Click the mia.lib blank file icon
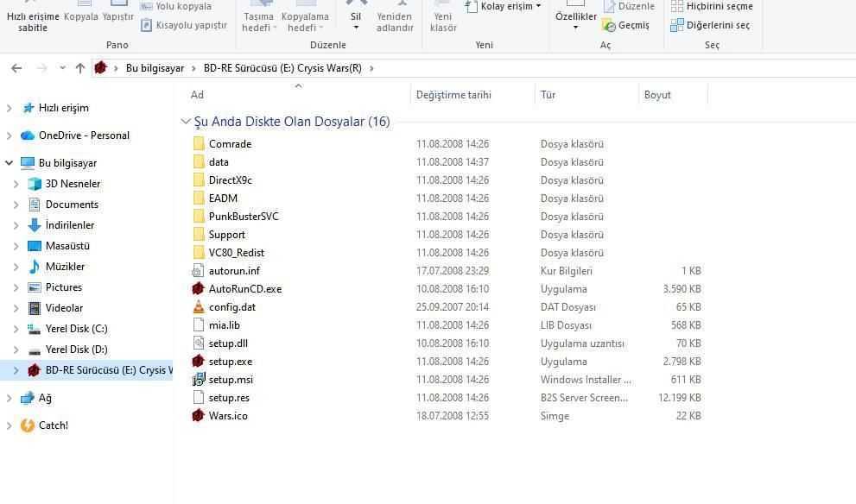856x504 pixels. pos(198,324)
